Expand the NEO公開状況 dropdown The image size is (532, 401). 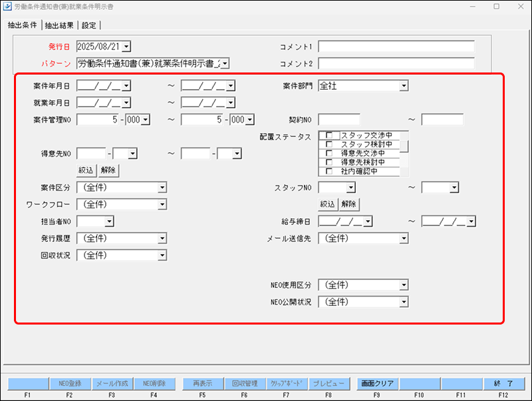(x=404, y=302)
